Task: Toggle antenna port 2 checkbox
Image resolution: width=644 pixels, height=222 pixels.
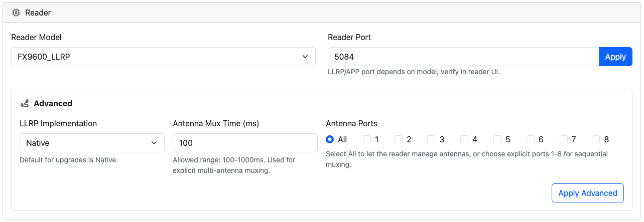Action: (399, 139)
